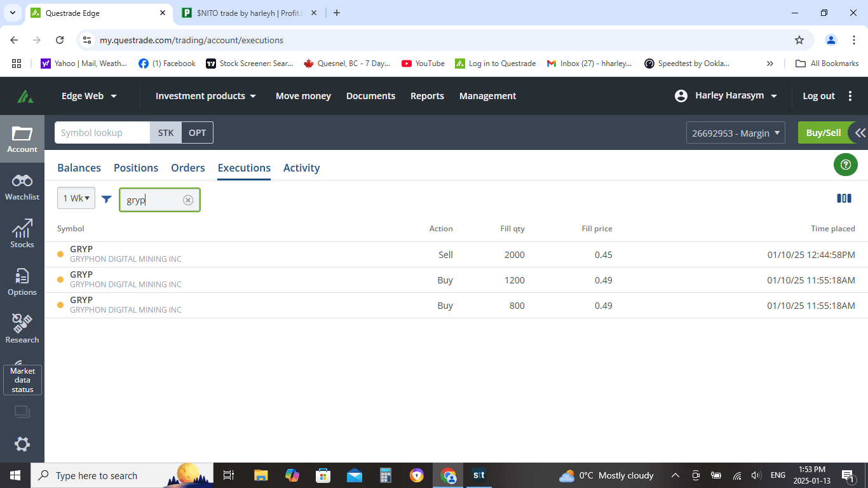Clear the gryp filter text
This screenshot has height=488, width=868.
[188, 200]
